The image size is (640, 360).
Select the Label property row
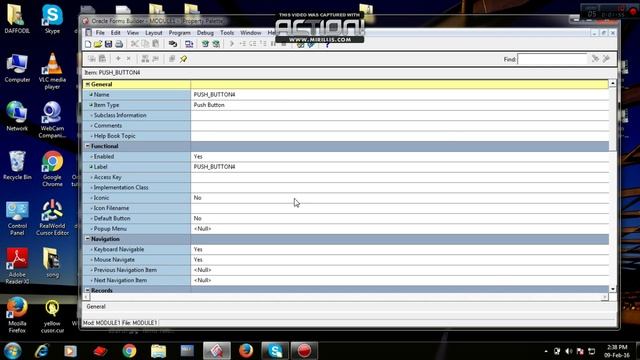click(346, 167)
